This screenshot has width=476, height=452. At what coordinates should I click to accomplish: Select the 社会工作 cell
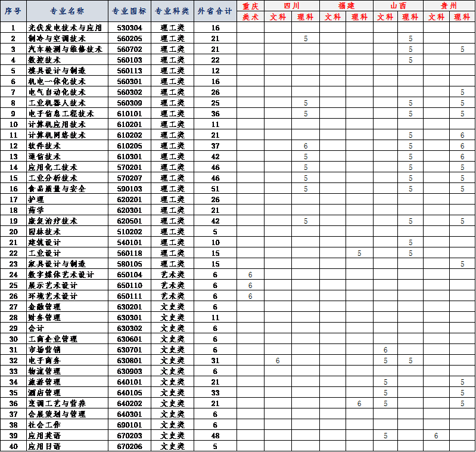click(x=67, y=425)
